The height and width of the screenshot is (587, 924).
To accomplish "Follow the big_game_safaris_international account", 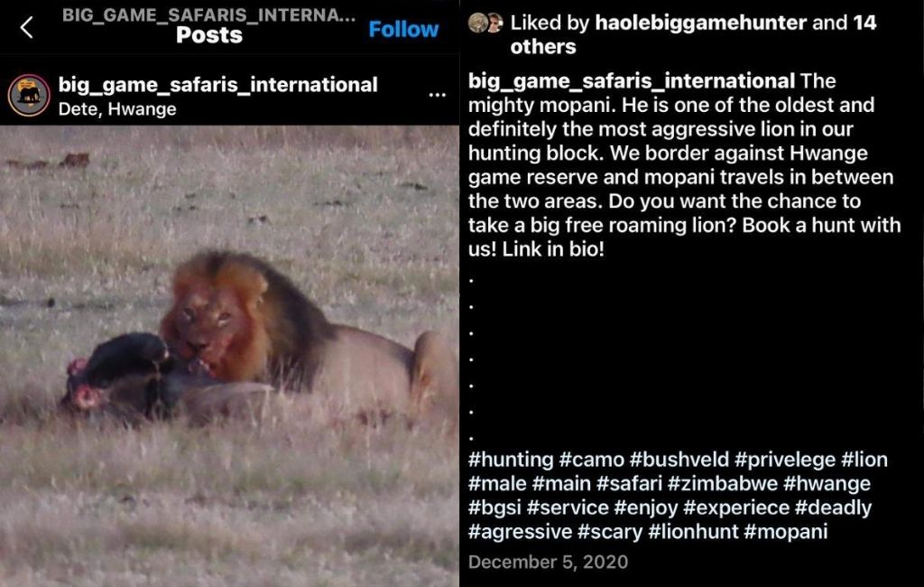I will coord(403,29).
